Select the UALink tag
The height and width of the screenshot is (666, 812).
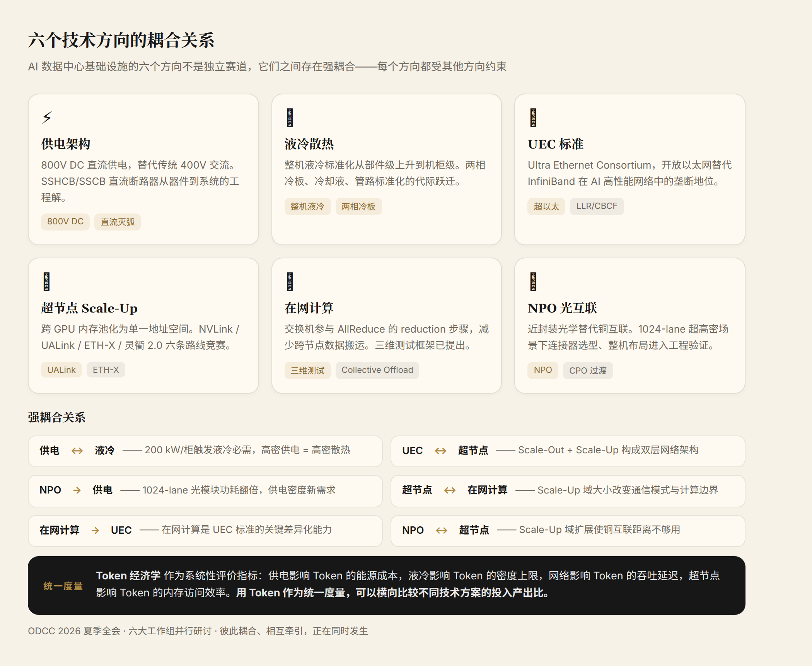pos(61,370)
